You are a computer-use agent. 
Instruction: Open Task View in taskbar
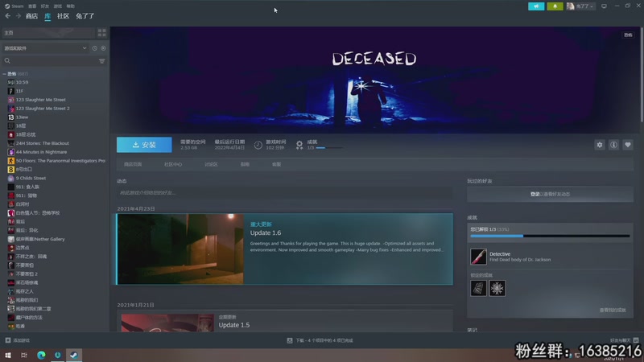[24, 355]
